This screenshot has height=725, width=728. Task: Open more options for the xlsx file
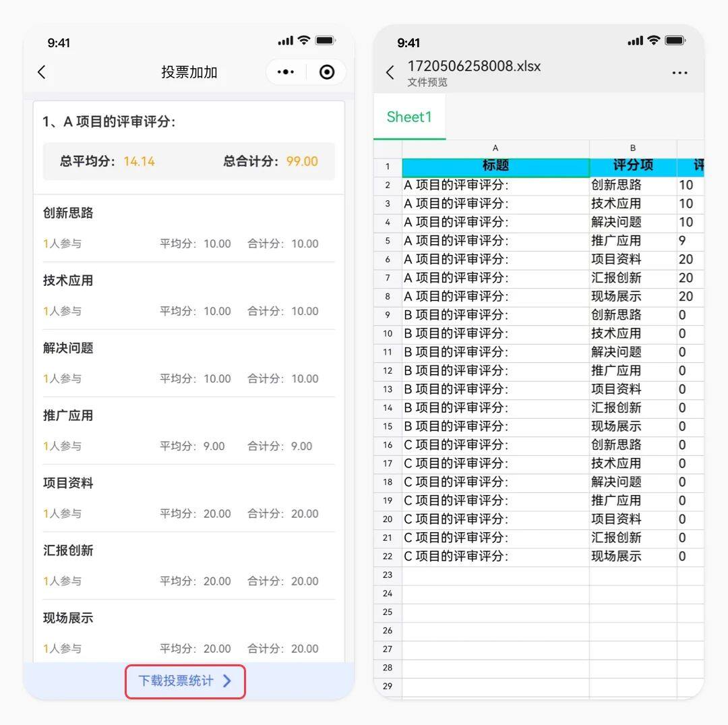tap(679, 73)
